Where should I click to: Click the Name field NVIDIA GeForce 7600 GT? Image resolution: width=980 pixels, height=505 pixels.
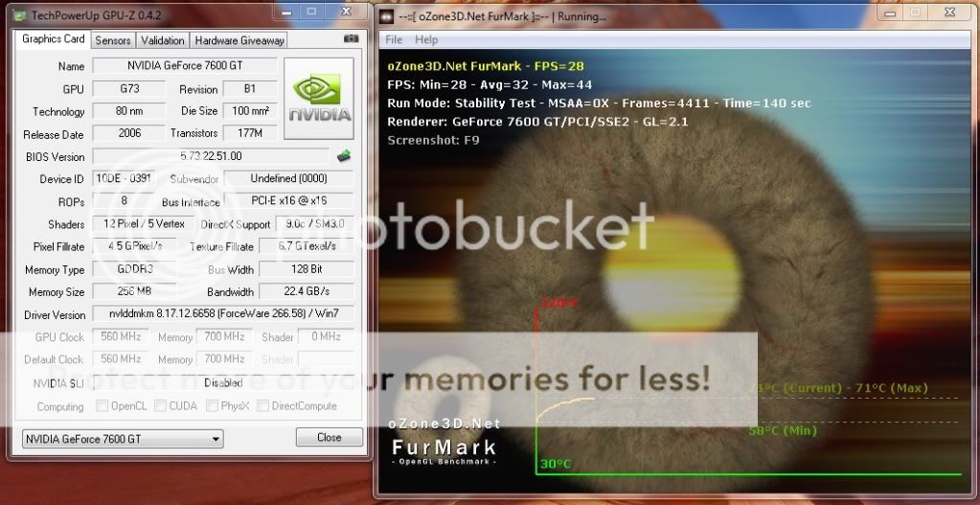185,65
